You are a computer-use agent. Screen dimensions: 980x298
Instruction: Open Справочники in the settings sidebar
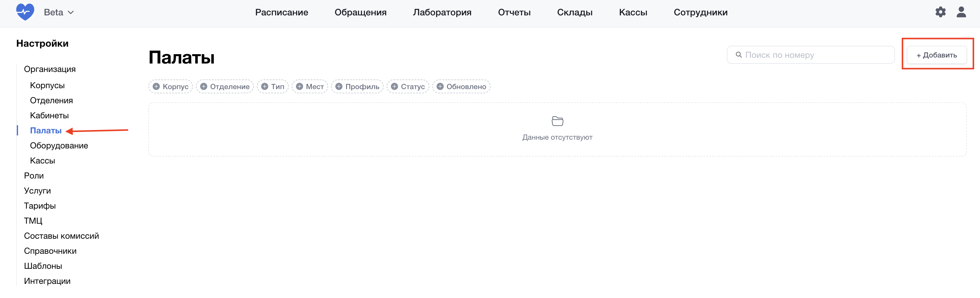[x=50, y=251]
